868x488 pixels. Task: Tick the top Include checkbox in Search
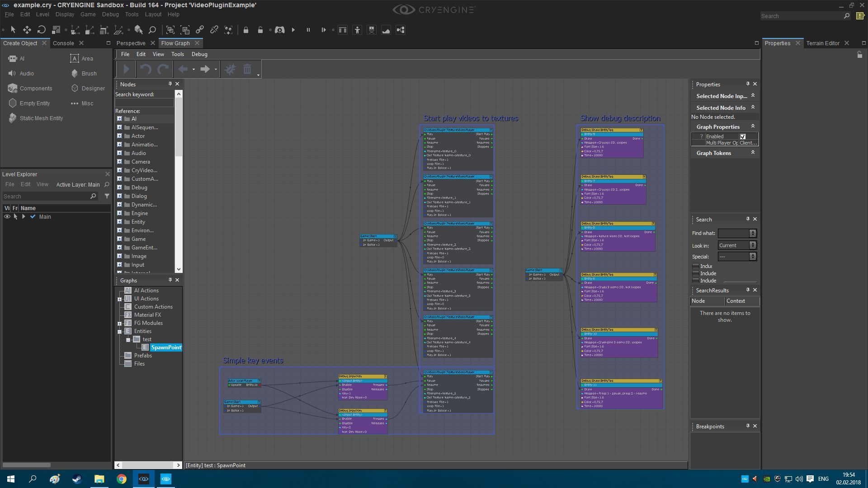696,266
